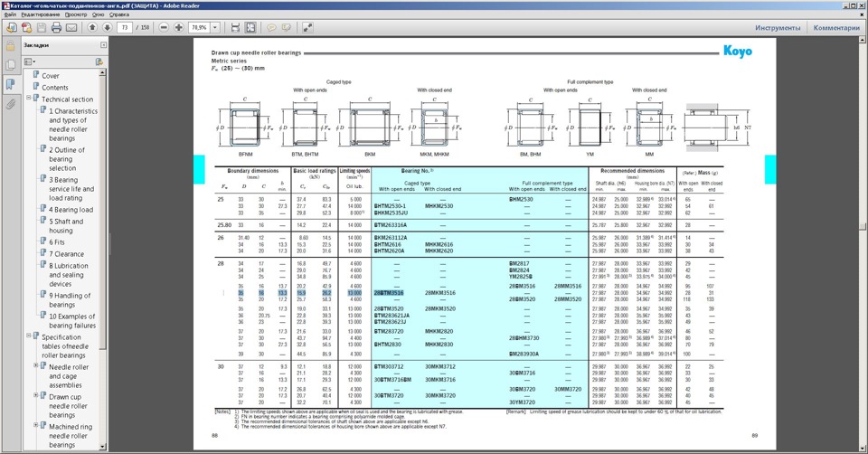Viewport: 868px width, 454px height.
Task: Collapse the Technical section bookmark node
Action: [29, 98]
